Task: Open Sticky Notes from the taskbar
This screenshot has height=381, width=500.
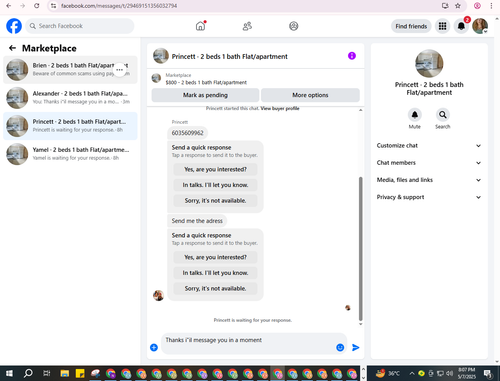Action: 80,373
